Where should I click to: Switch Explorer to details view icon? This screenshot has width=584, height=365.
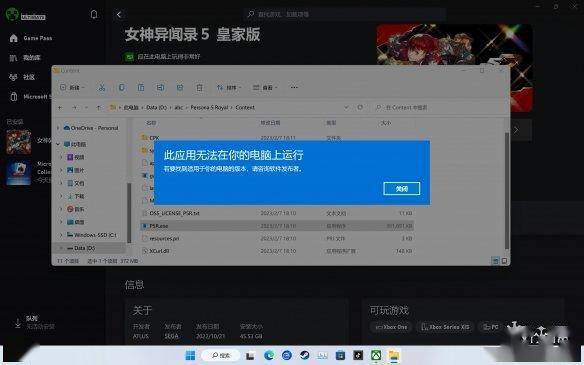496,261
